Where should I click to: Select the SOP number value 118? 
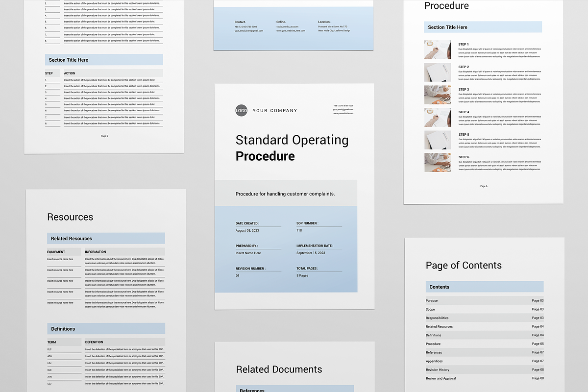click(299, 230)
